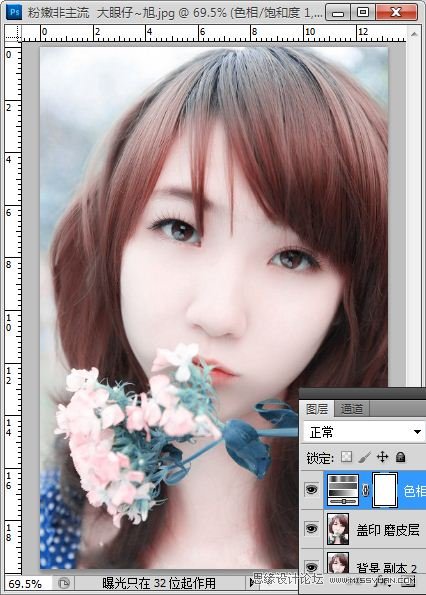Click the Photoshop Ps icon in title bar
Viewport: 426px width, 595px height.
click(x=15, y=12)
